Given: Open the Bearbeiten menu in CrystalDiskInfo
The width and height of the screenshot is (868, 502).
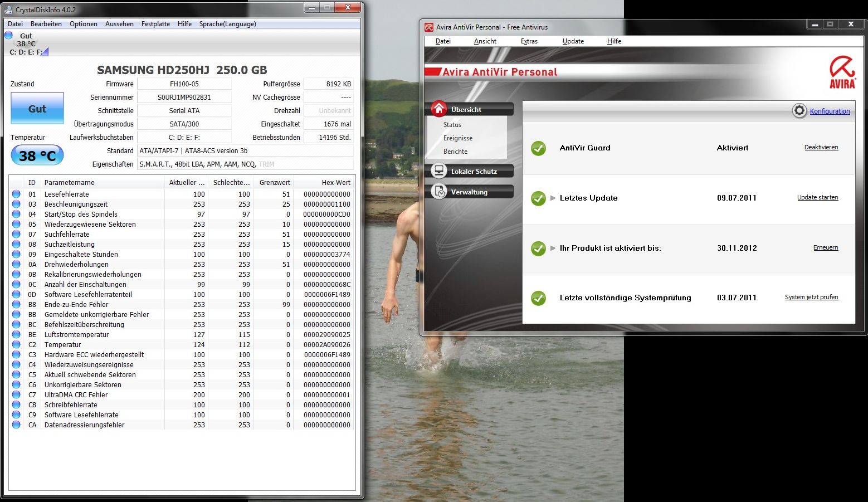Looking at the screenshot, I should pos(46,24).
